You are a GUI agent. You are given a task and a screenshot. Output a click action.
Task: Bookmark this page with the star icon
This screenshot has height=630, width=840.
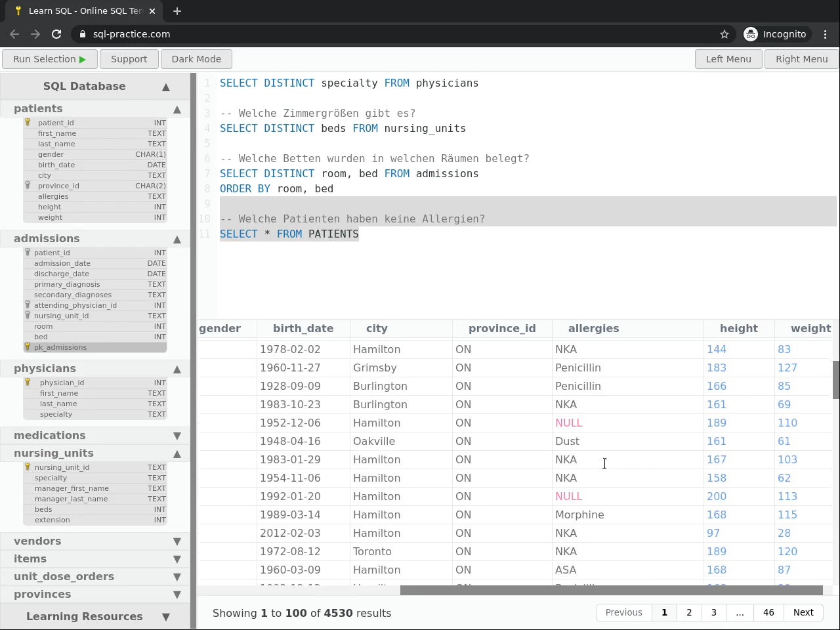[724, 34]
